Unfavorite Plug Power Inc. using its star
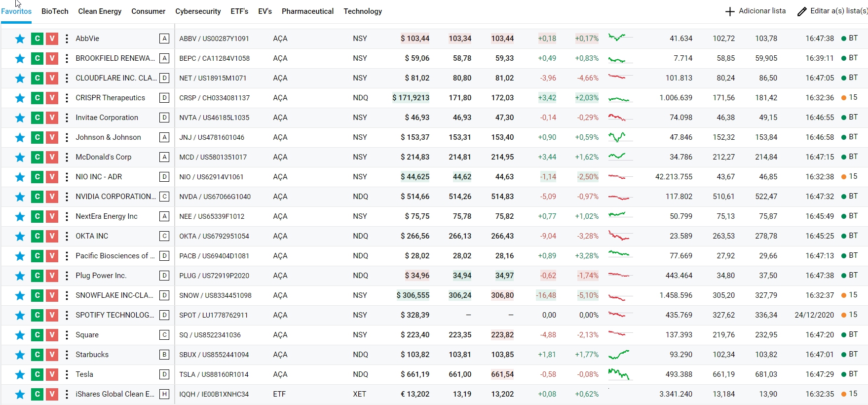Image resolution: width=868 pixels, height=405 pixels. (20, 276)
